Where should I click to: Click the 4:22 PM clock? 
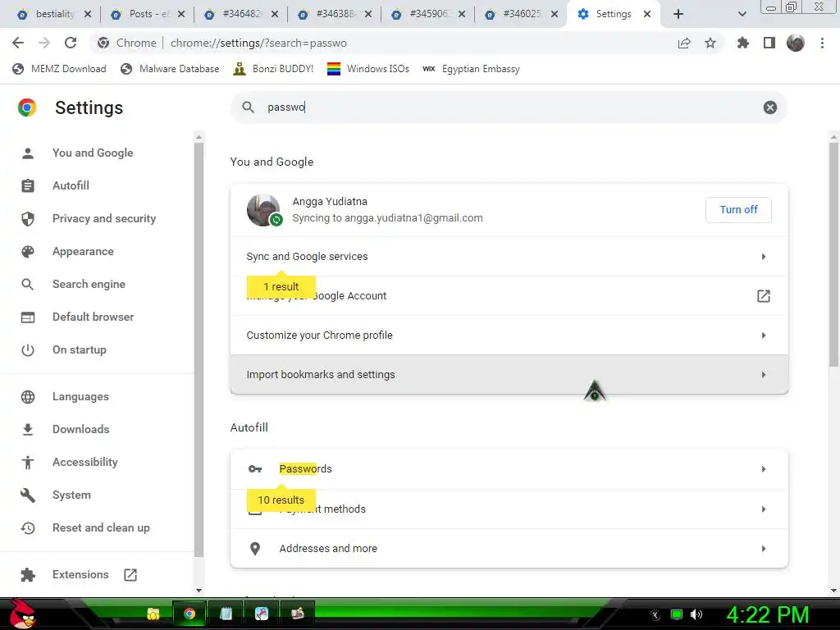(767, 614)
